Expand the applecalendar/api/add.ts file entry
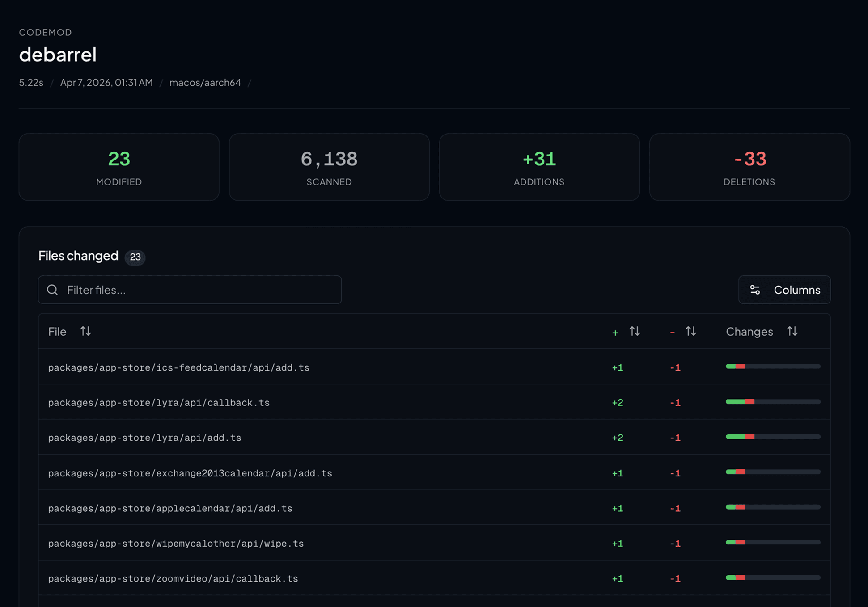 (170, 508)
